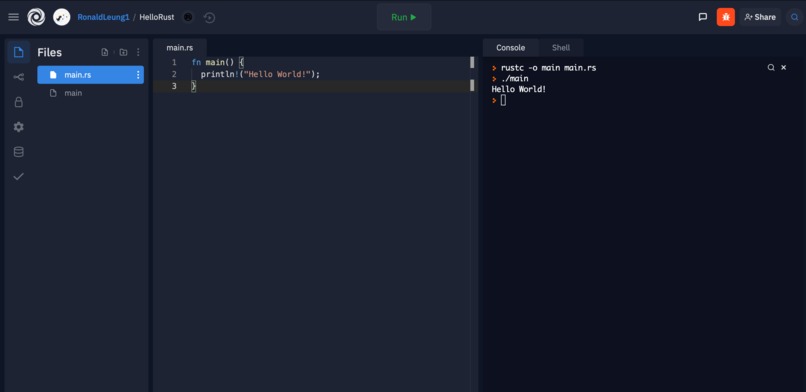Add a new file in Files panel
This screenshot has height=392, width=806.
coord(105,52)
